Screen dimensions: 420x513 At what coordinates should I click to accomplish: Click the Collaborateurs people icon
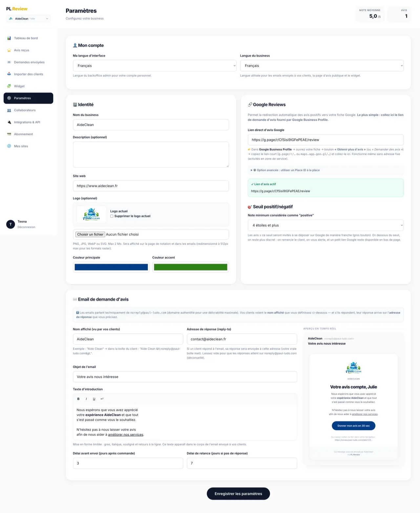pyautogui.click(x=9, y=110)
